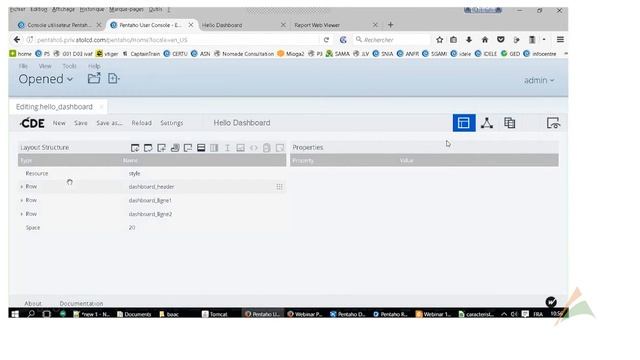Click the drag handle on dashboard_header row
The height and width of the screenshot is (360, 640).
click(x=279, y=187)
